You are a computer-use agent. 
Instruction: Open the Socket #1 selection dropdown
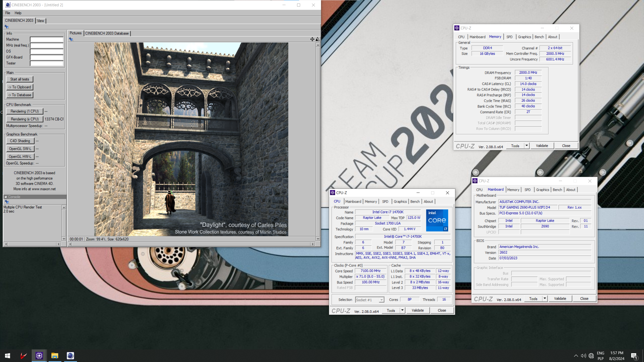370,300
